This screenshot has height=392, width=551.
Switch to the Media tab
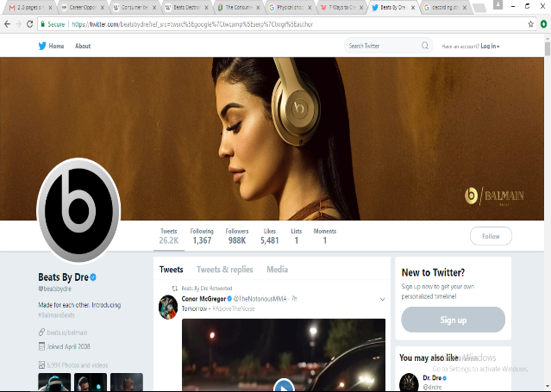click(277, 270)
